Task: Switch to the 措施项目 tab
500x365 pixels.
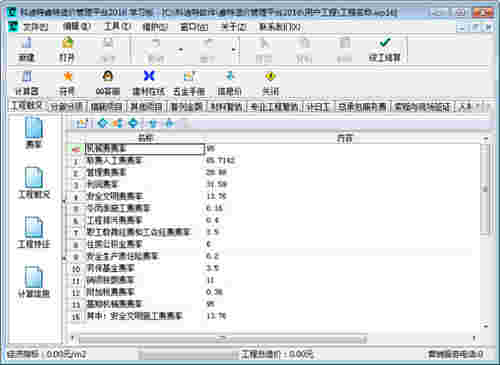Action: pyautogui.click(x=106, y=107)
